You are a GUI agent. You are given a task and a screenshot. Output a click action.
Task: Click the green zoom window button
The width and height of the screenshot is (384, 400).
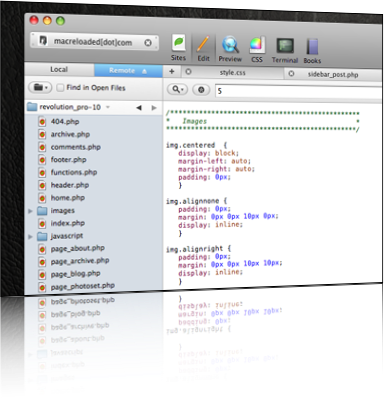click(x=60, y=21)
